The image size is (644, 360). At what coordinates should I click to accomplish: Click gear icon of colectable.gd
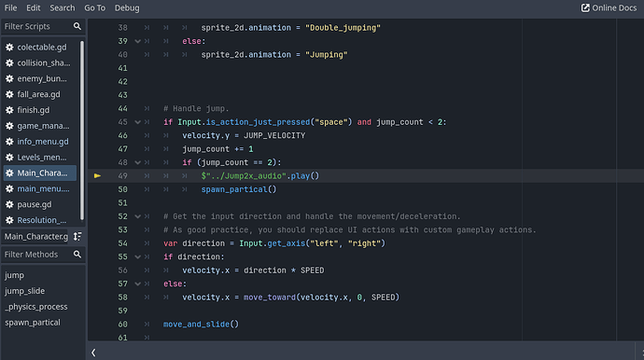[x=9, y=48]
